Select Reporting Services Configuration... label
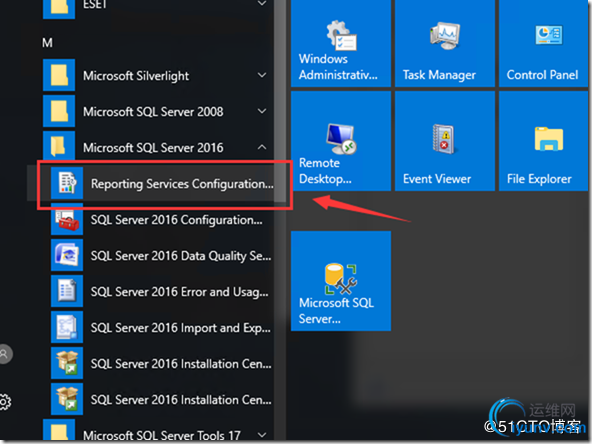This screenshot has width=592, height=444. click(182, 184)
